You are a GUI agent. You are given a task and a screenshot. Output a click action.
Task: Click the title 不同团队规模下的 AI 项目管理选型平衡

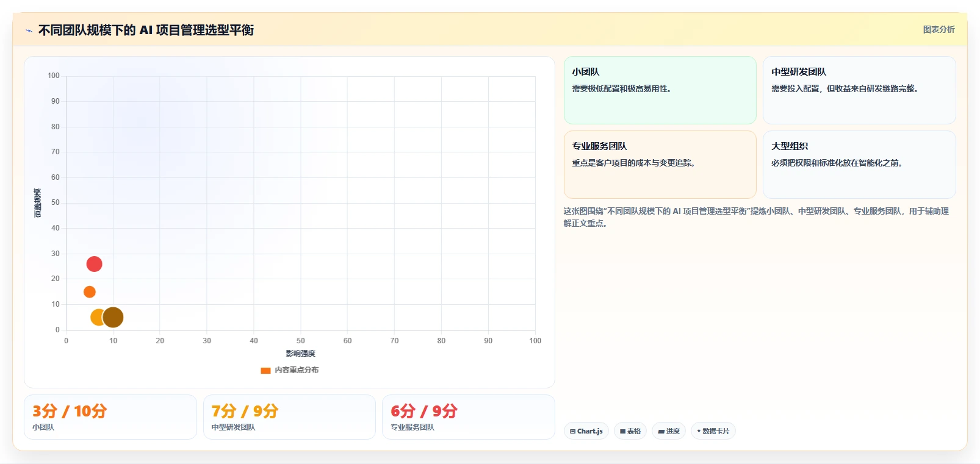click(x=146, y=30)
